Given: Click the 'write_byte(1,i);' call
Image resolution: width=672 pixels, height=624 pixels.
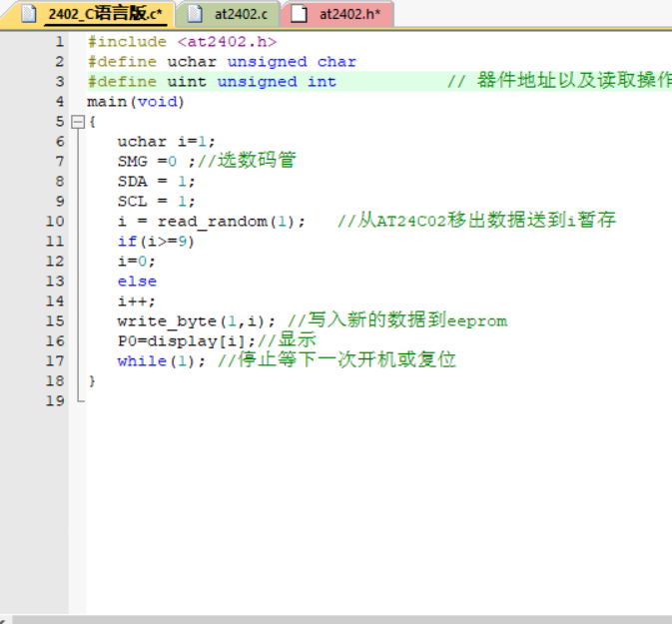Looking at the screenshot, I should point(197,321).
